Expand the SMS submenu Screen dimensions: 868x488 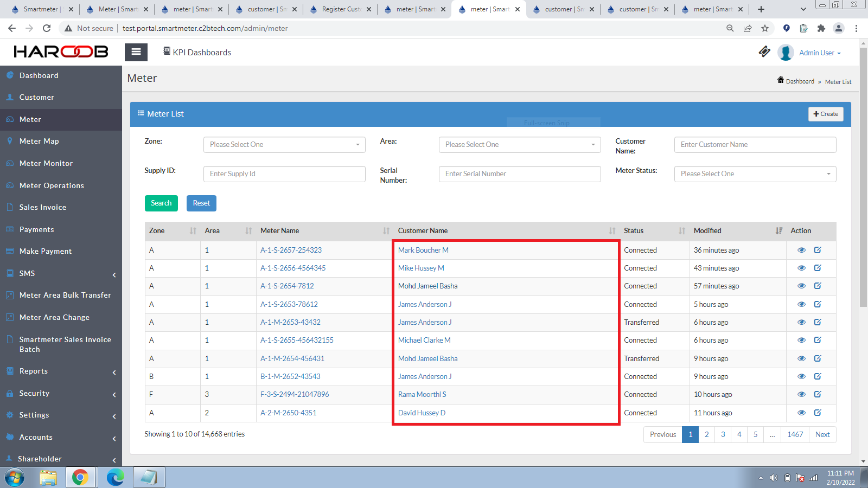point(61,273)
